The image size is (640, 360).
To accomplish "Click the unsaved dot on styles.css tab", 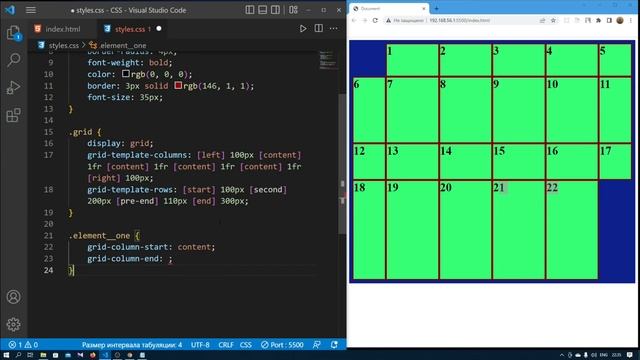I will (x=159, y=29).
